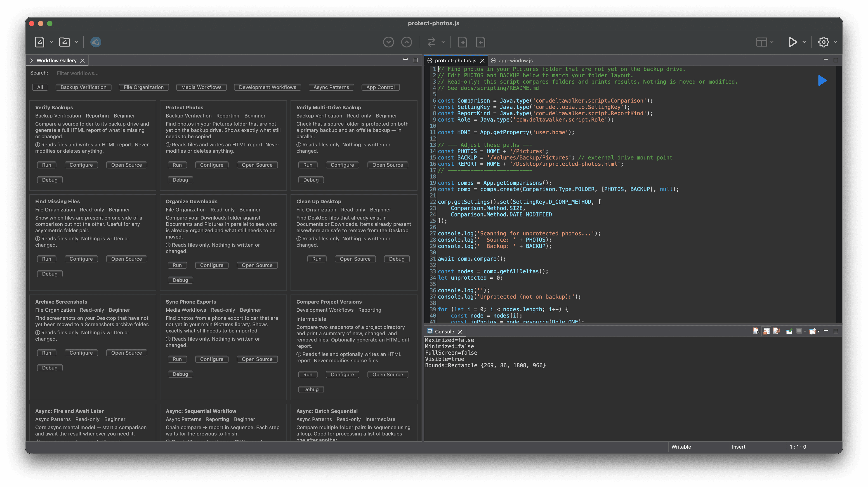Debug the Clean Up Desktop workflow
The width and height of the screenshot is (868, 487).
coord(397,259)
